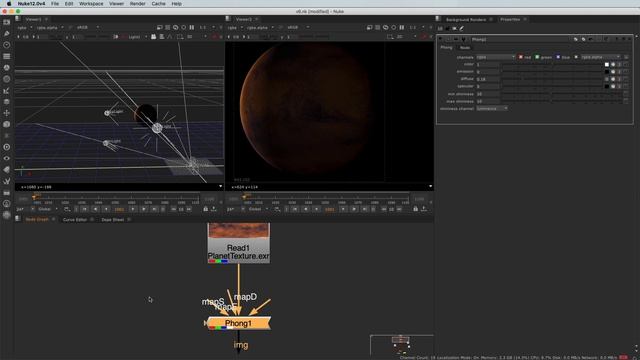640x360 pixels.
Task: Click the min shininess value field
Action: pos(487,94)
